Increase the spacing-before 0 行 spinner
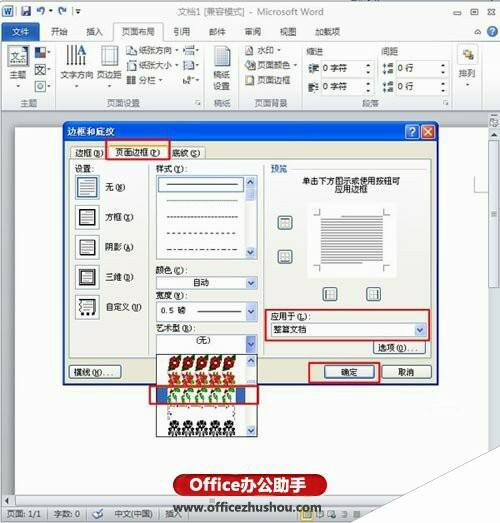Screen dimensions: 500x523 [443, 65]
